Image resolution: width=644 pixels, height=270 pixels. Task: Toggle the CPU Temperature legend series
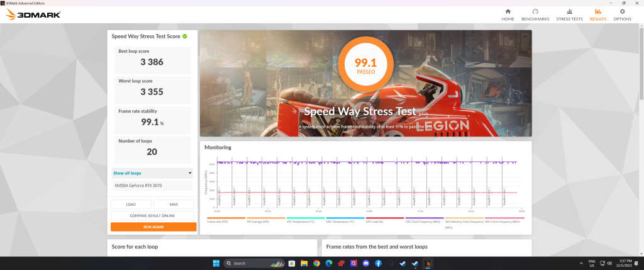point(306,220)
